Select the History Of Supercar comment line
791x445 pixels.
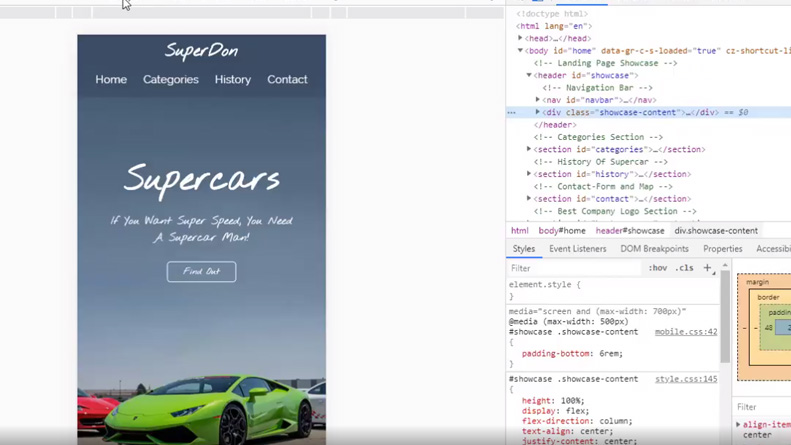click(x=600, y=162)
